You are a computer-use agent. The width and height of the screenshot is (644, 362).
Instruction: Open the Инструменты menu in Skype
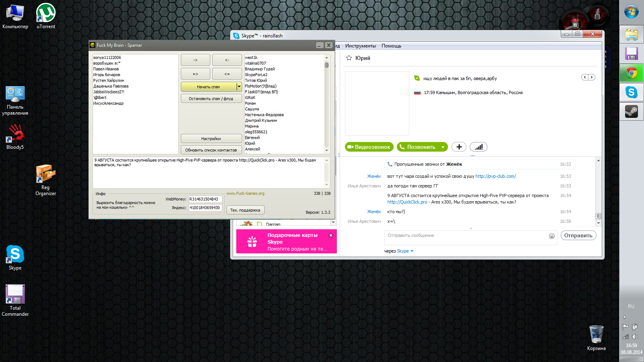361,46
